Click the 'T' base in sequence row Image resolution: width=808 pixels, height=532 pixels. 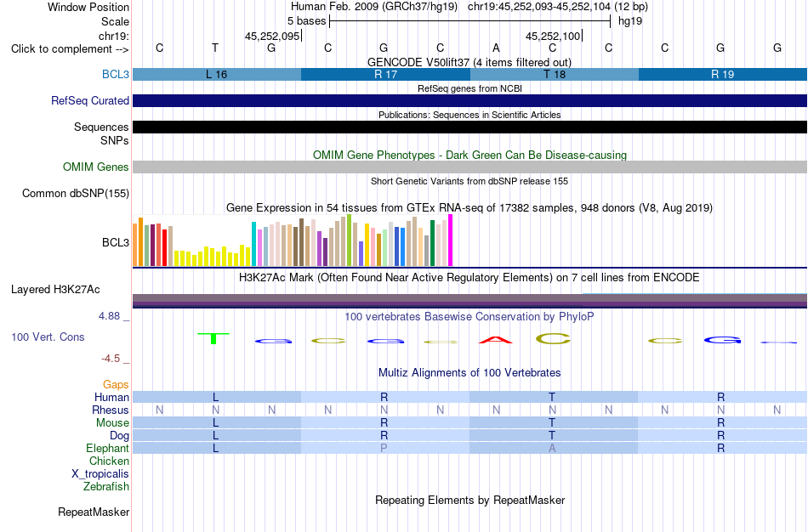click(x=215, y=48)
